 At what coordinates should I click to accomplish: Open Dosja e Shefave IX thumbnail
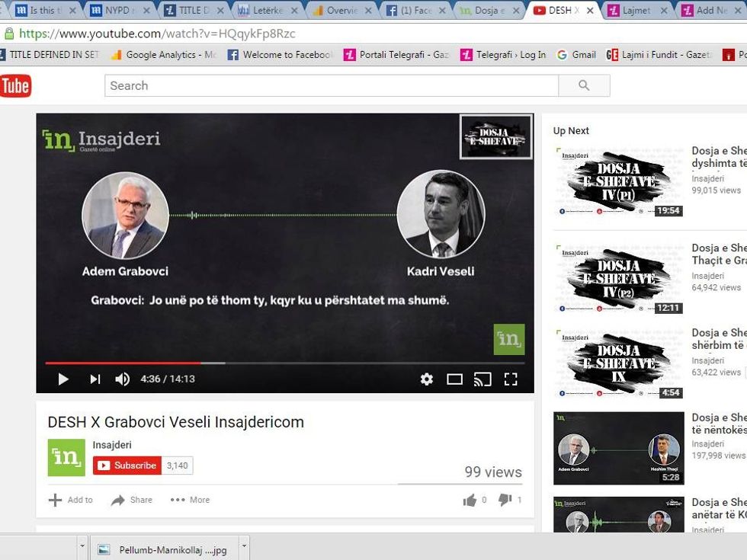tap(618, 363)
